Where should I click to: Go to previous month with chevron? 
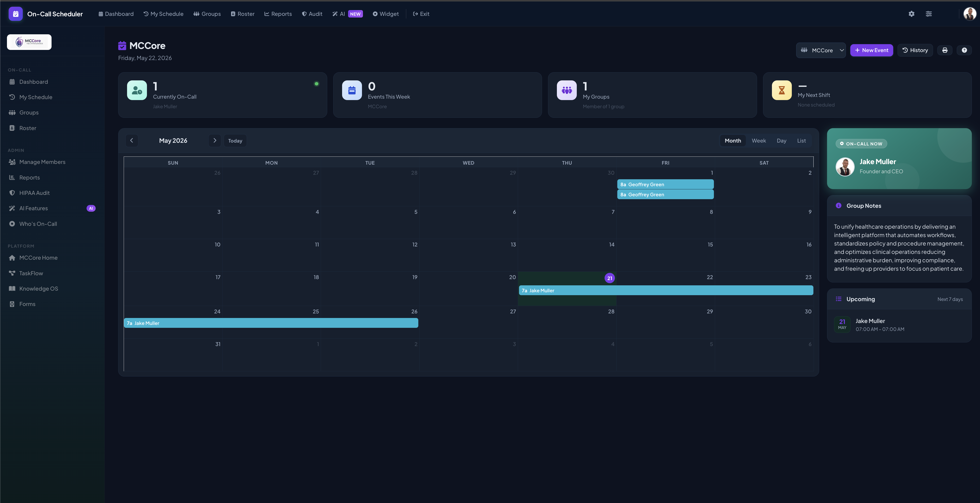(132, 140)
